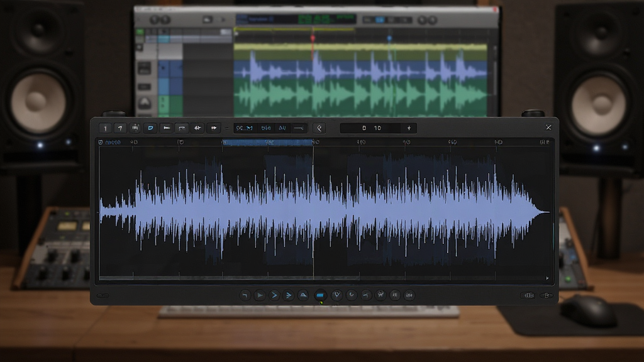This screenshot has width=644, height=362.
Task: Click the blue marker in the background DAW ruler
Action: tap(389, 38)
